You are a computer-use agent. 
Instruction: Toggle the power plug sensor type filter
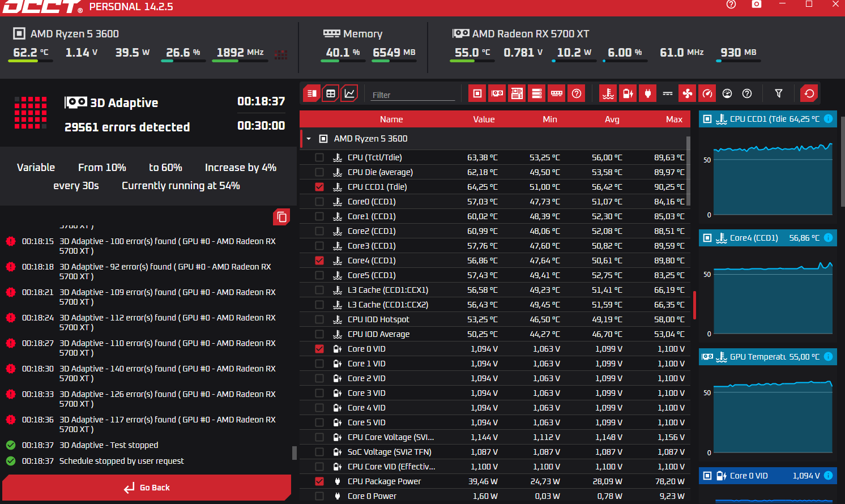648,93
